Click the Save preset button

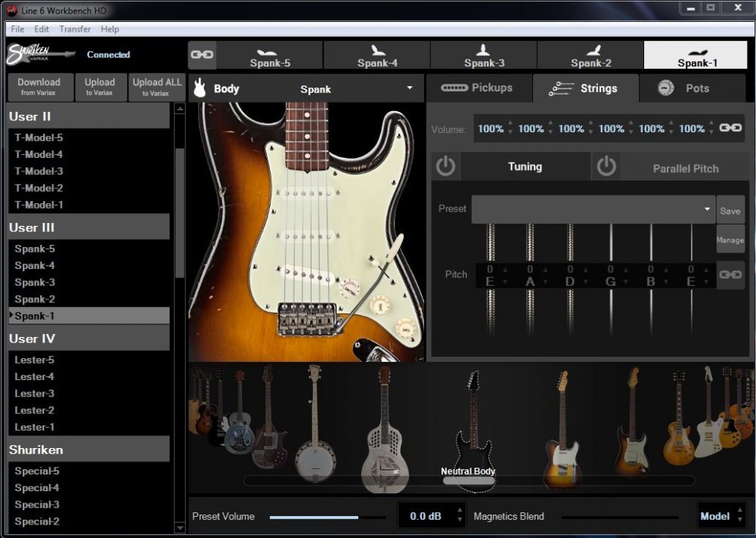pos(730,210)
